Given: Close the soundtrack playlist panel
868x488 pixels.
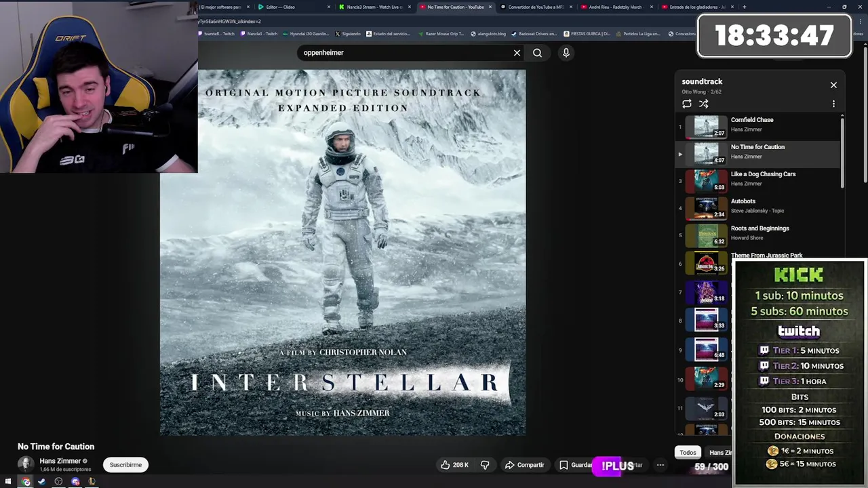Looking at the screenshot, I should 833,85.
